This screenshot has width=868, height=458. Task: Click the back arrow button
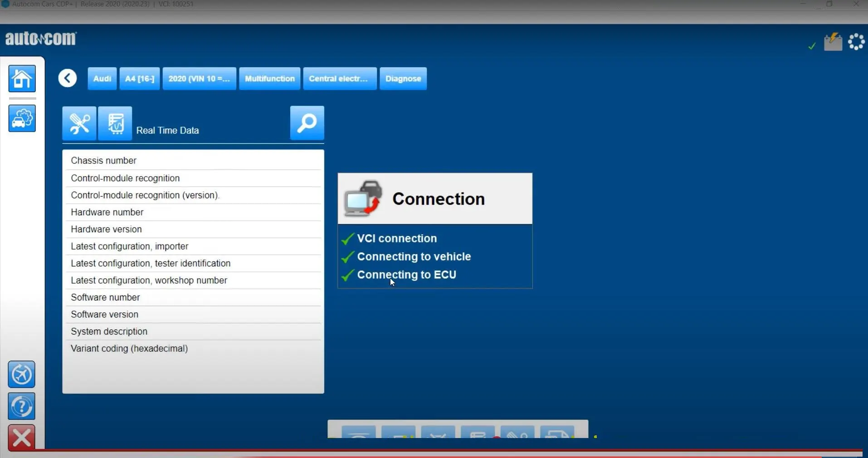pos(68,78)
